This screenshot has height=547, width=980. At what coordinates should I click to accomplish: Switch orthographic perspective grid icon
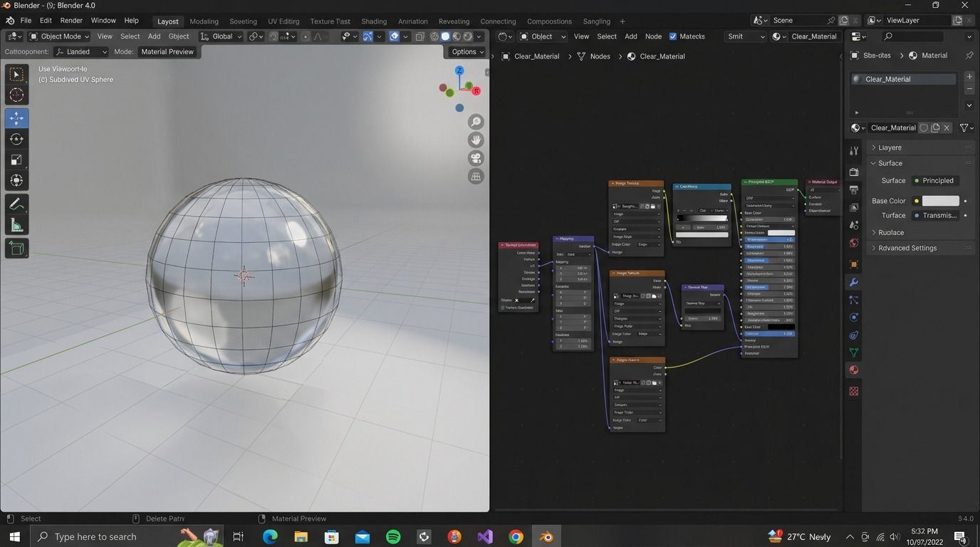[x=476, y=176]
